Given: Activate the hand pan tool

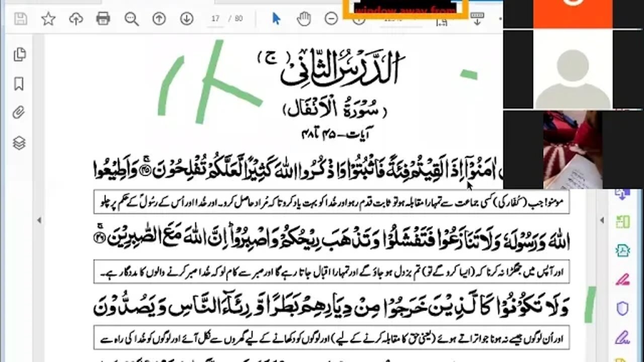Looking at the screenshot, I should coord(303,19).
